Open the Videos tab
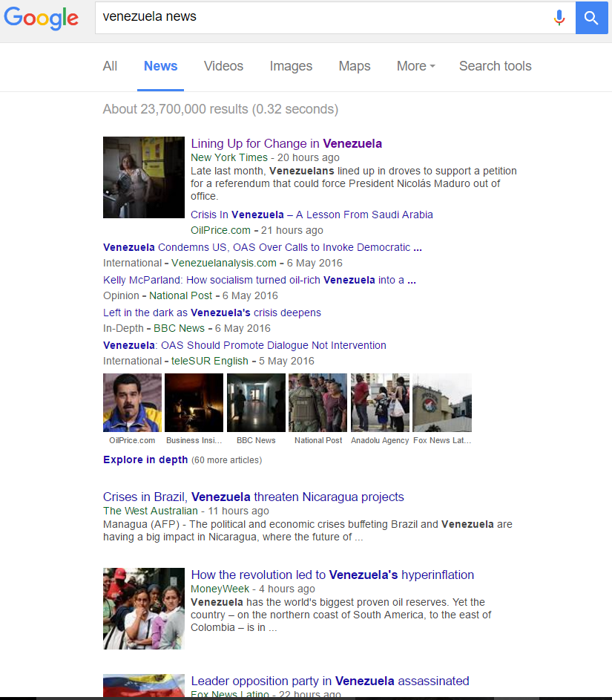 point(223,66)
